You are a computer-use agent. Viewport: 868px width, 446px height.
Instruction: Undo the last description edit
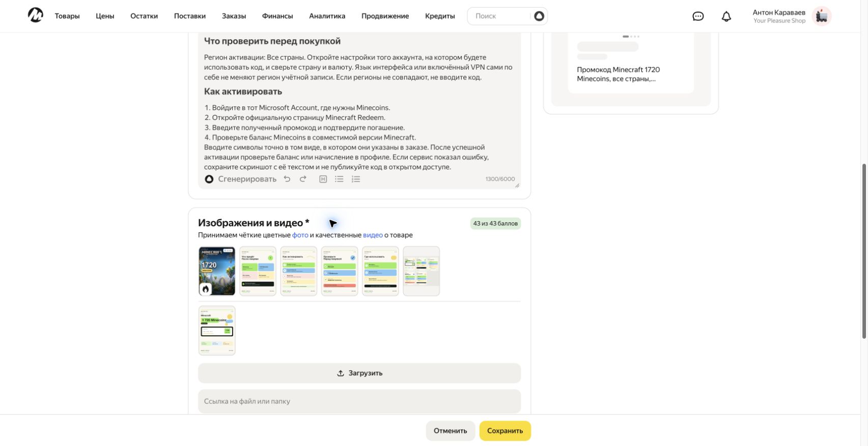click(x=287, y=179)
